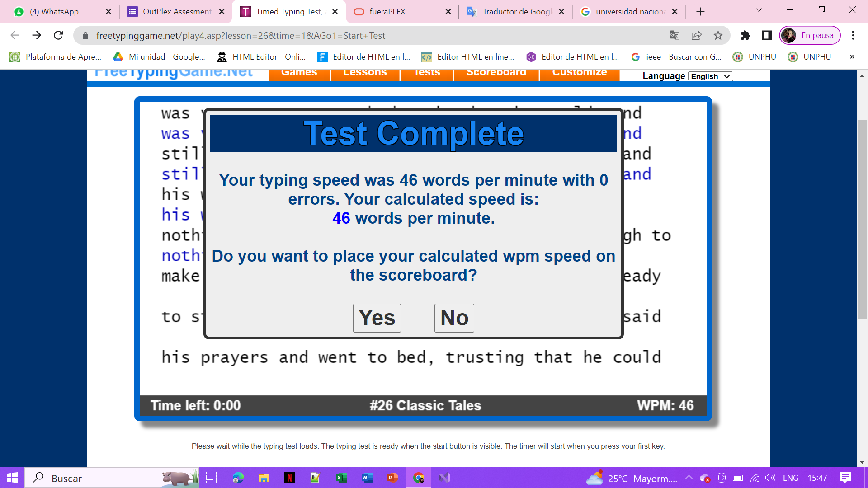Click the ENG language indicator
This screenshot has width=868, height=488.
click(x=790, y=478)
